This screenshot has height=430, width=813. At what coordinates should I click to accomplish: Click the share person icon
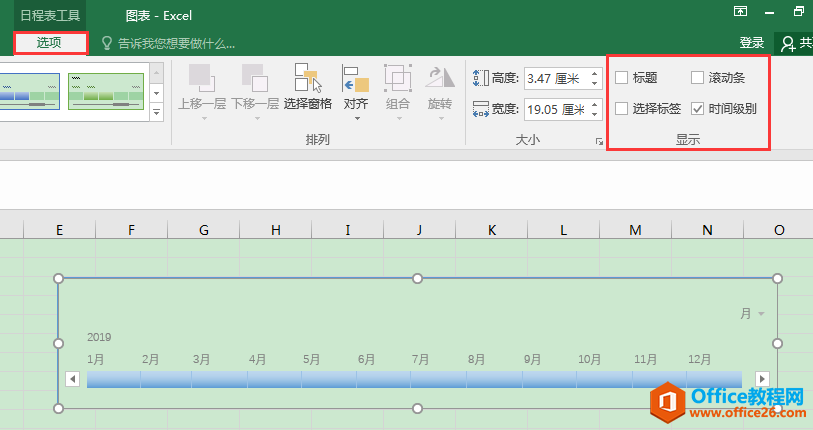click(788, 44)
